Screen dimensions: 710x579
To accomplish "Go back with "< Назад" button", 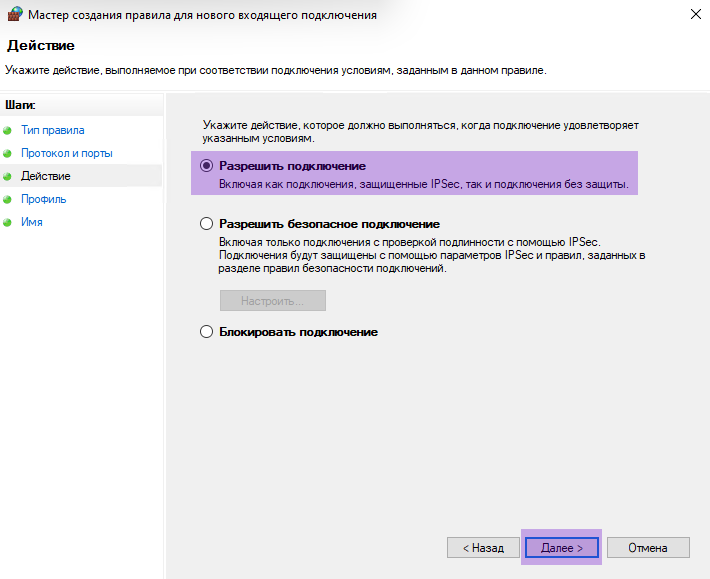I will coord(483,548).
